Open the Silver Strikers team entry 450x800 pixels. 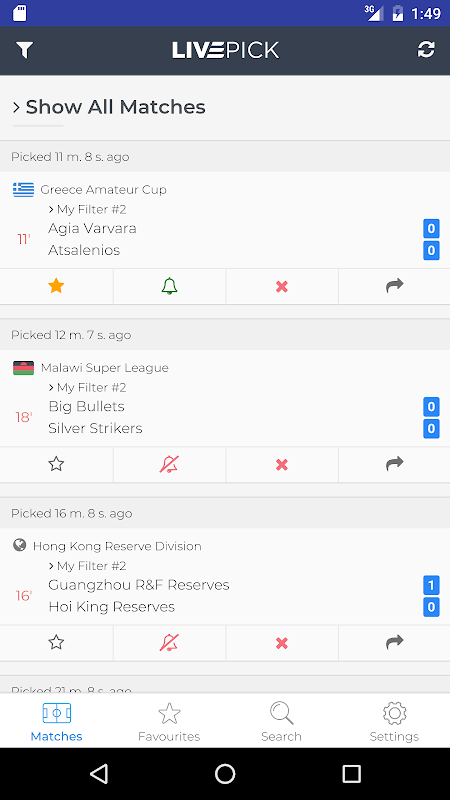[95, 428]
